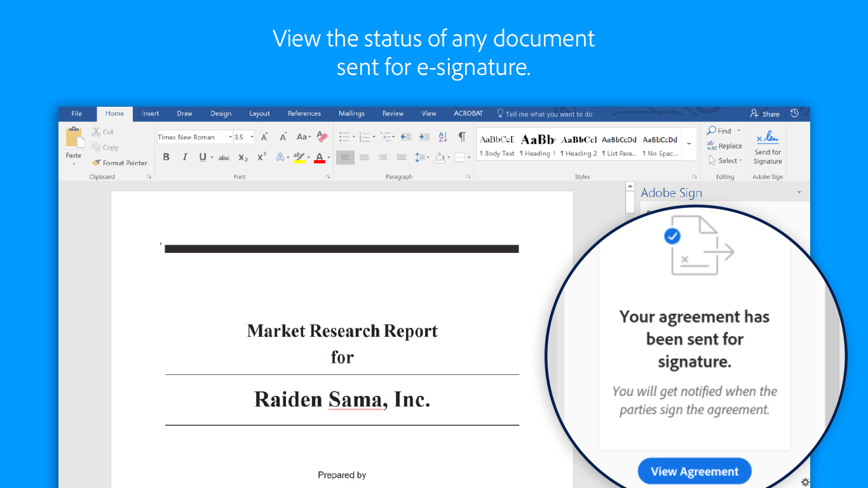
Task: Apply the Heading 1 style
Action: tap(538, 145)
